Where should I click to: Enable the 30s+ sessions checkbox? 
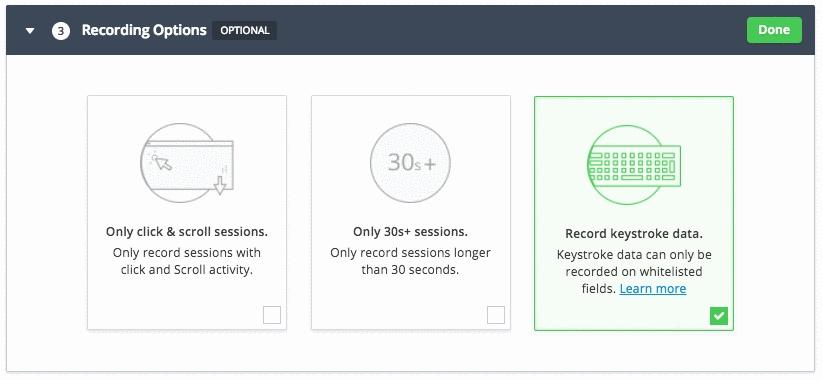(x=496, y=315)
